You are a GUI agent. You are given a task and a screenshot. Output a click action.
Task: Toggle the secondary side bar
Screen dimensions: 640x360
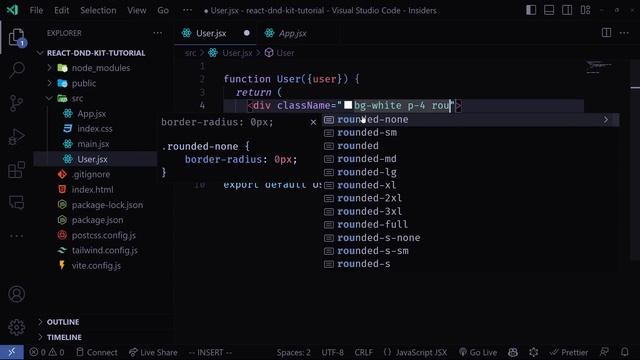567,10
